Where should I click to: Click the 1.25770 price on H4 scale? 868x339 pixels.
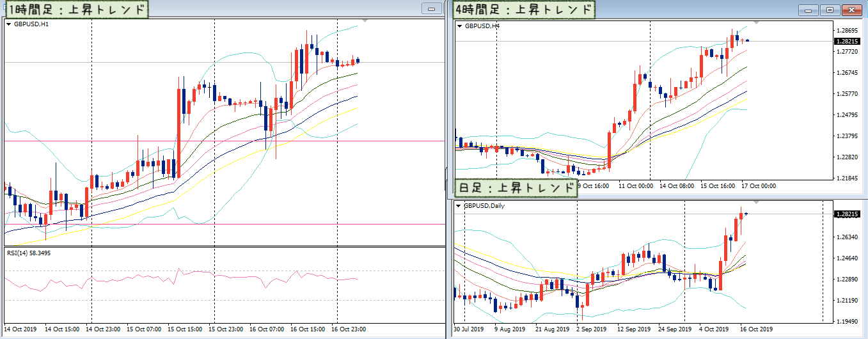pos(846,93)
